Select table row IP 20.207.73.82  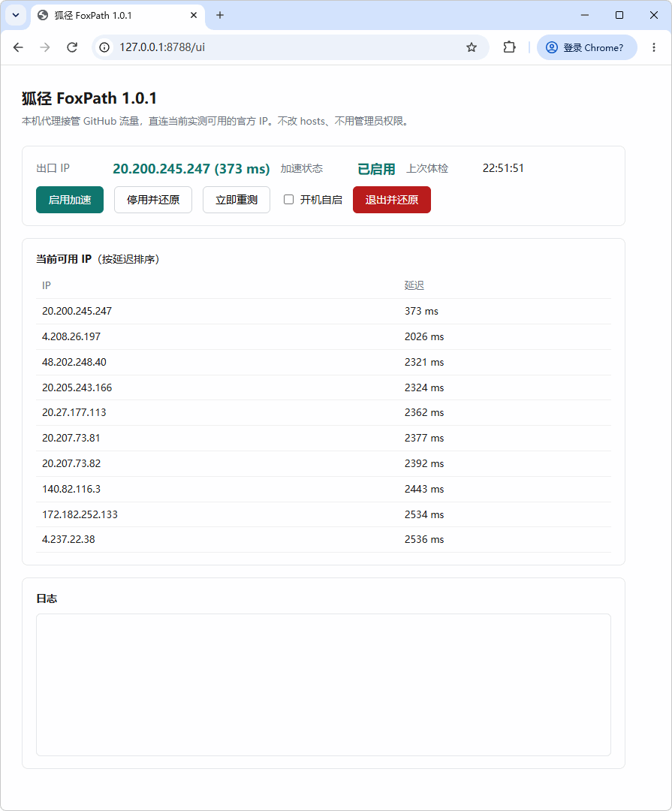(x=324, y=463)
